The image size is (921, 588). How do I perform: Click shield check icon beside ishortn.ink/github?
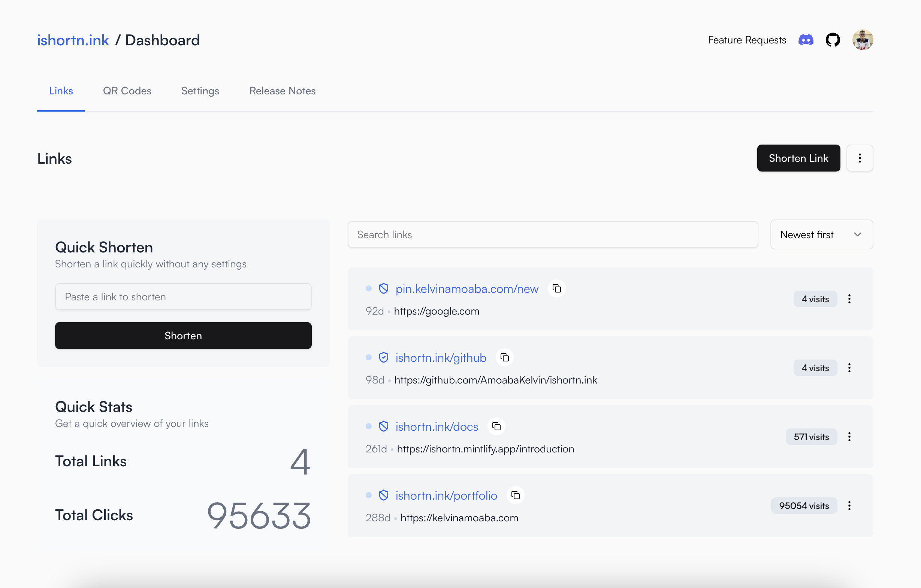(x=383, y=357)
